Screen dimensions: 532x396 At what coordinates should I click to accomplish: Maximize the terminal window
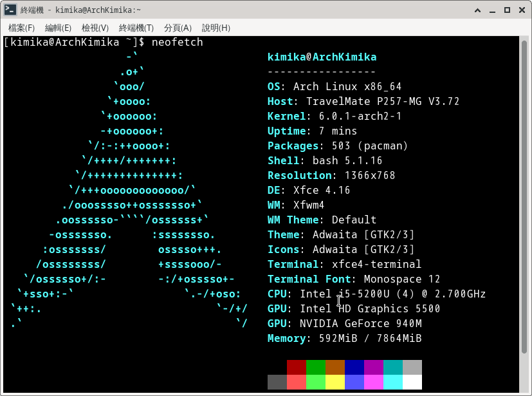507,10
